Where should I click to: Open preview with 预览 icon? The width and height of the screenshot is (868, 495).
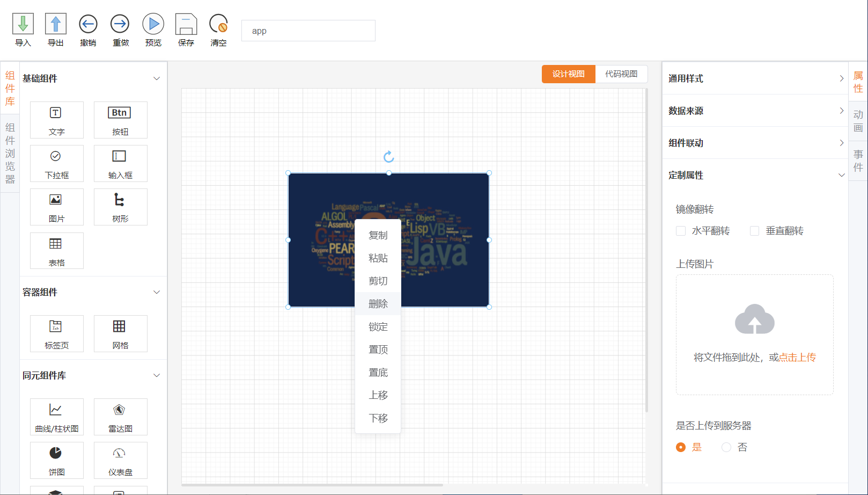tap(153, 24)
